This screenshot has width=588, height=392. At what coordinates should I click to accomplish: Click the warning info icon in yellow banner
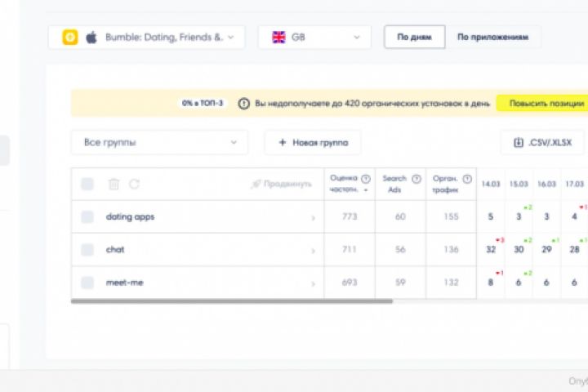(243, 104)
